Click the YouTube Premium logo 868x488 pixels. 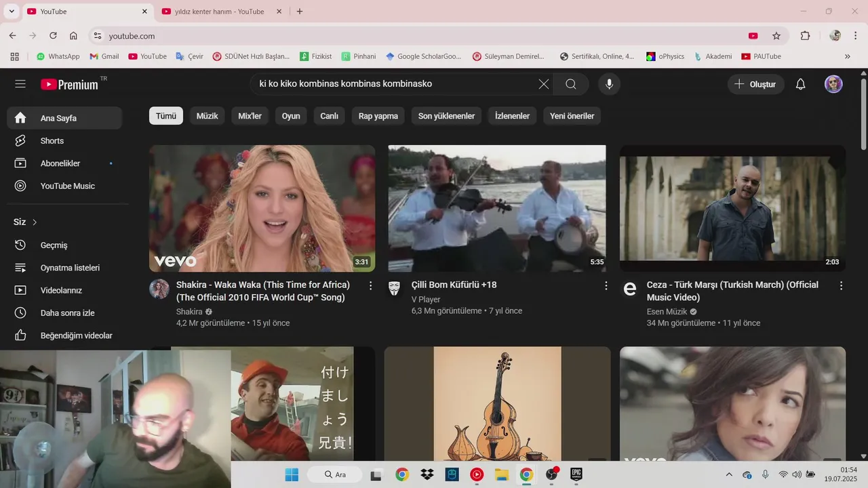click(x=70, y=84)
